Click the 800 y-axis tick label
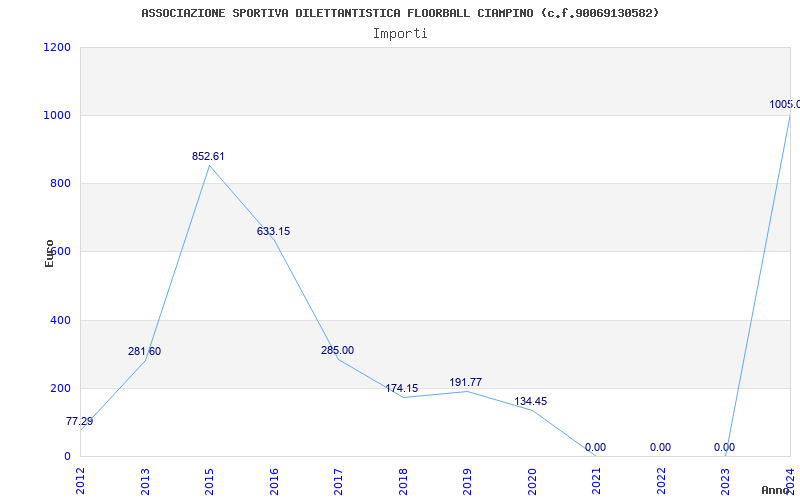 click(60, 184)
